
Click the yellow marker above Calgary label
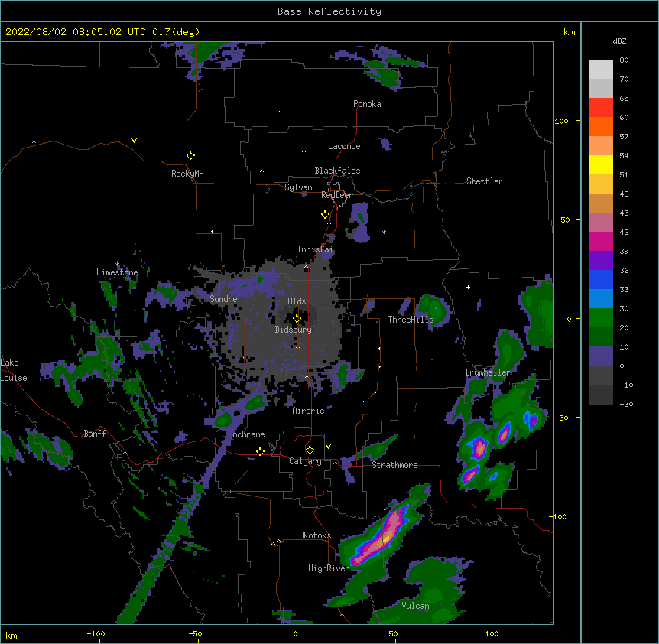pos(310,450)
